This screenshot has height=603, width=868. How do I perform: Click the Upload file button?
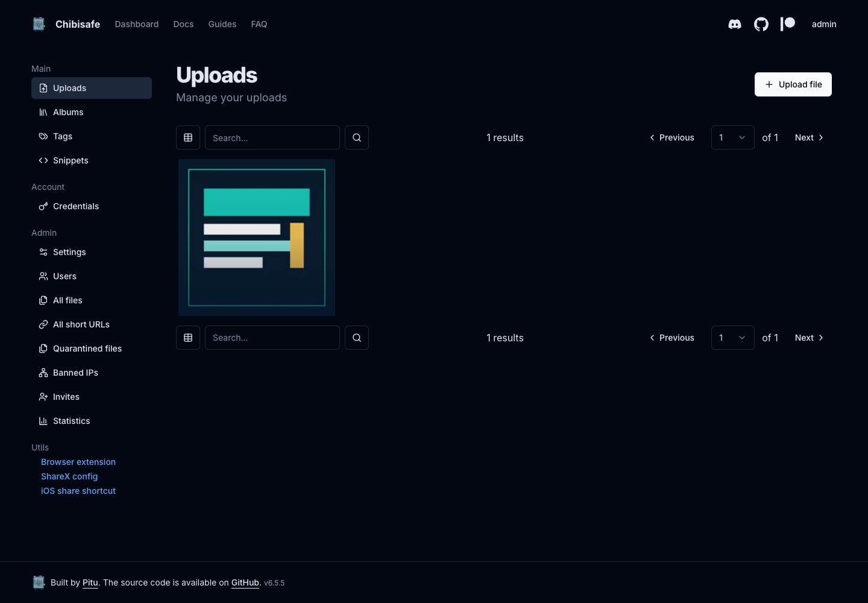[x=793, y=84]
